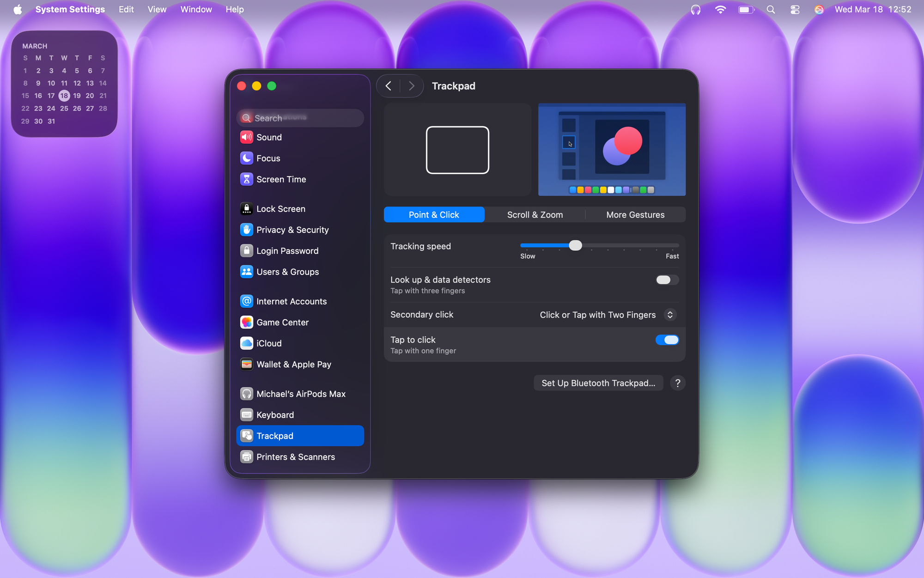
Task: Open the Focus moon icon
Action: (246, 158)
